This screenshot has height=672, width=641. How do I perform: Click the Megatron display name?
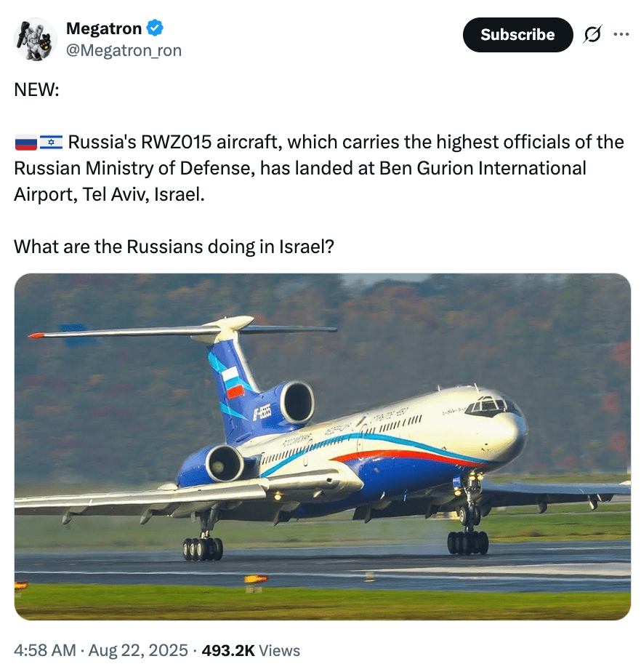click(104, 28)
